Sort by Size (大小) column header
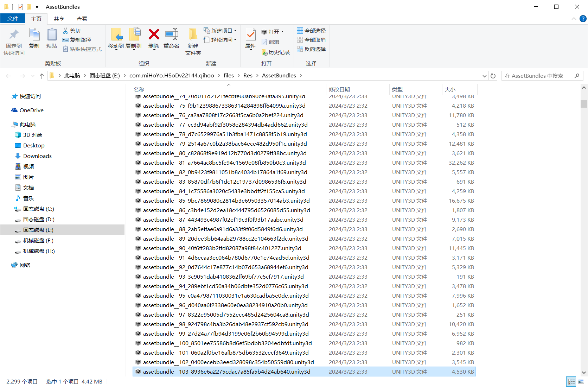The width and height of the screenshot is (588, 387). coord(459,89)
